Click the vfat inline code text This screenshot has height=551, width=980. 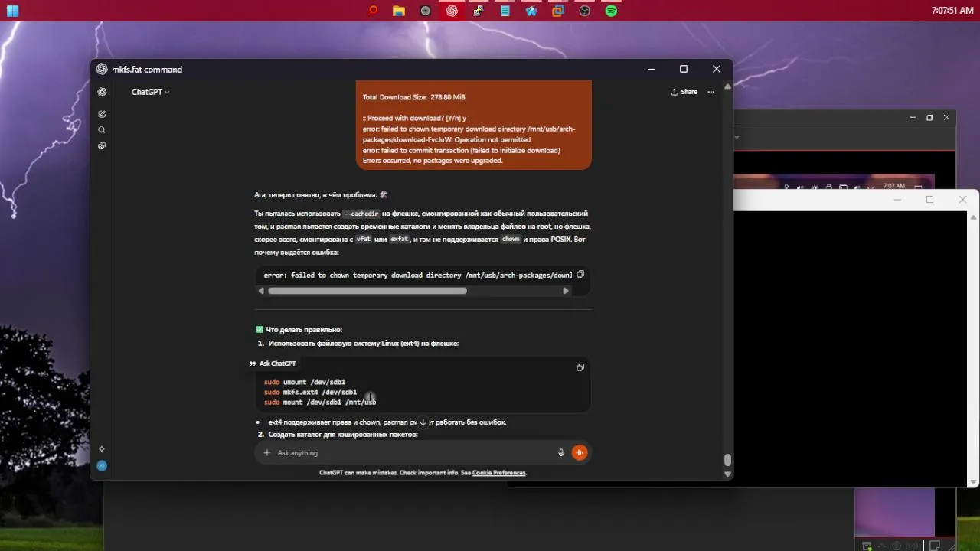(364, 239)
